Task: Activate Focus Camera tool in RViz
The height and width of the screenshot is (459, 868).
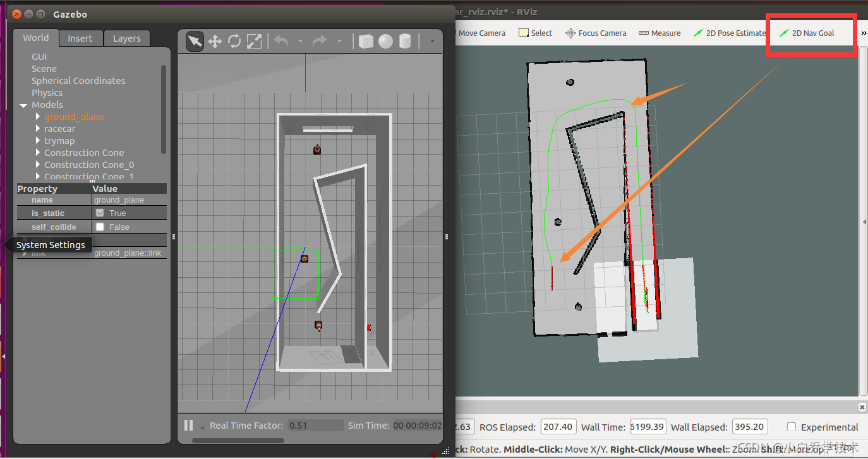Action: pyautogui.click(x=596, y=33)
